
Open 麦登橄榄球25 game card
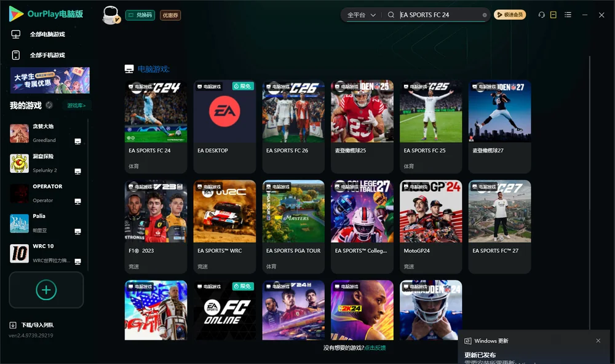362,127
